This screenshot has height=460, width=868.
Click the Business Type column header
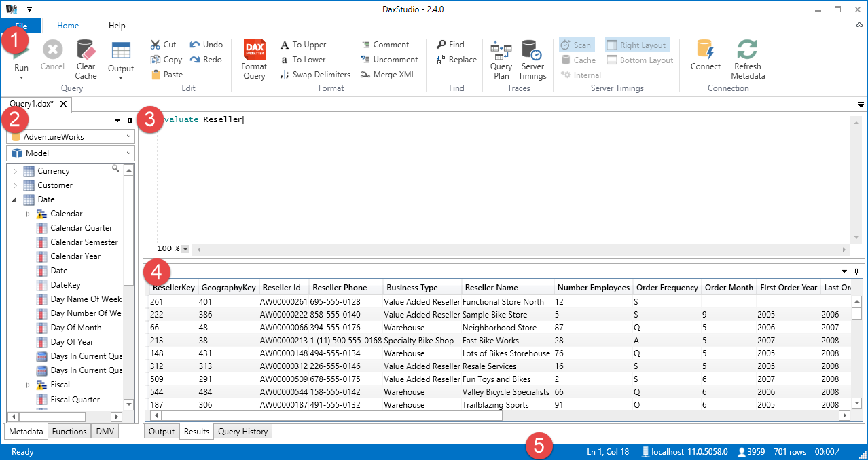(x=422, y=288)
